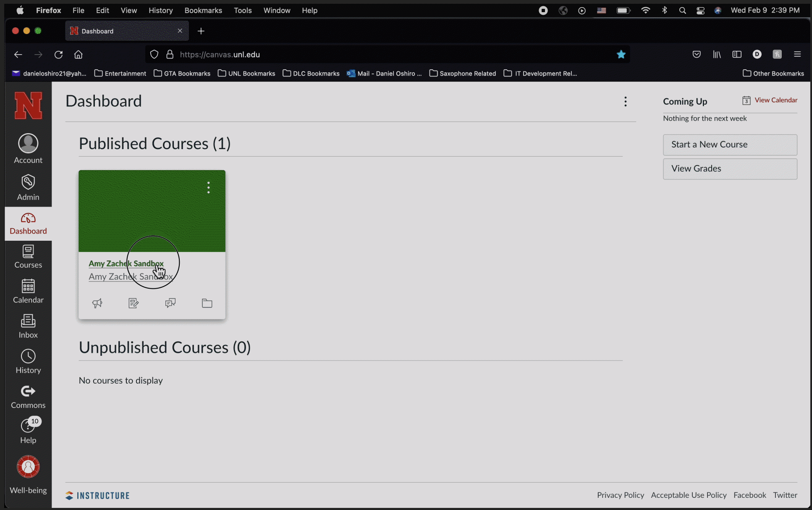Open History in the sidebar

(x=28, y=361)
